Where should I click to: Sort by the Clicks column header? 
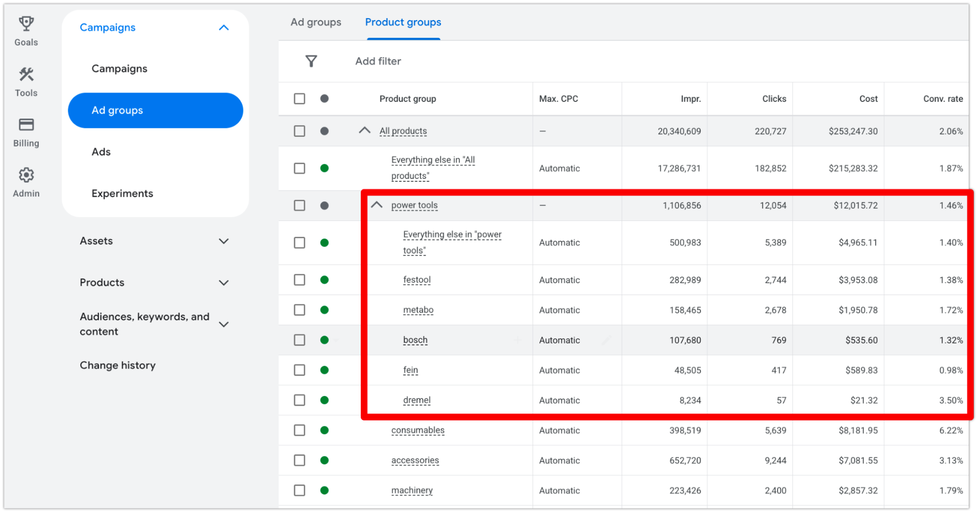click(774, 98)
